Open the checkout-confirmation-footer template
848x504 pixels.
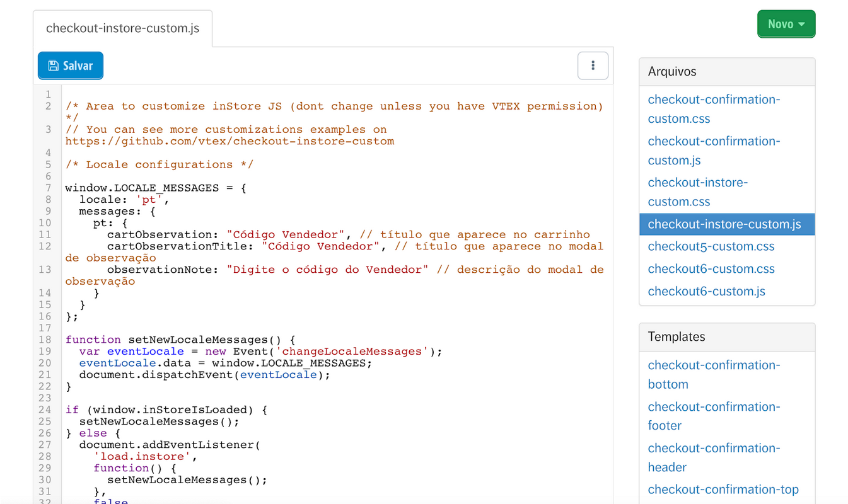pyautogui.click(x=714, y=416)
